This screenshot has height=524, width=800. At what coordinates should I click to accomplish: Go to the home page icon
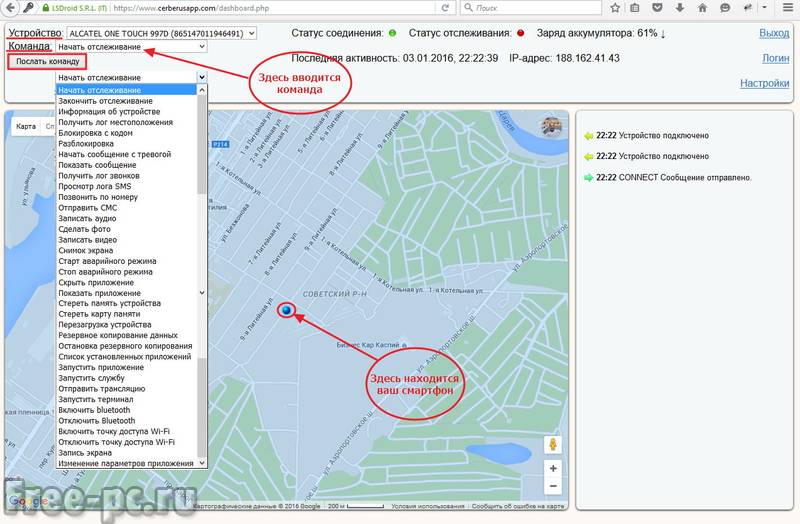click(703, 8)
